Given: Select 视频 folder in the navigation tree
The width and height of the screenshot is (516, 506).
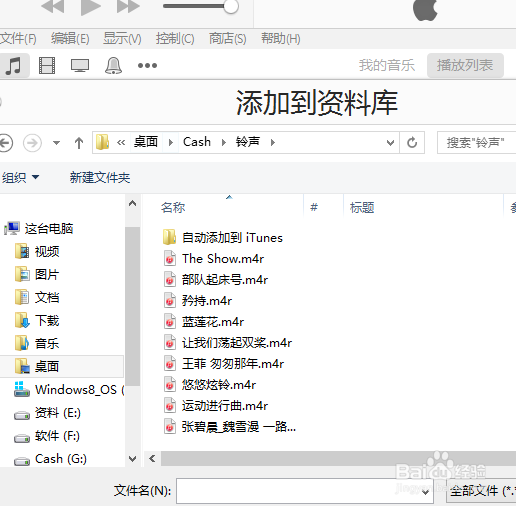Looking at the screenshot, I should [37, 251].
